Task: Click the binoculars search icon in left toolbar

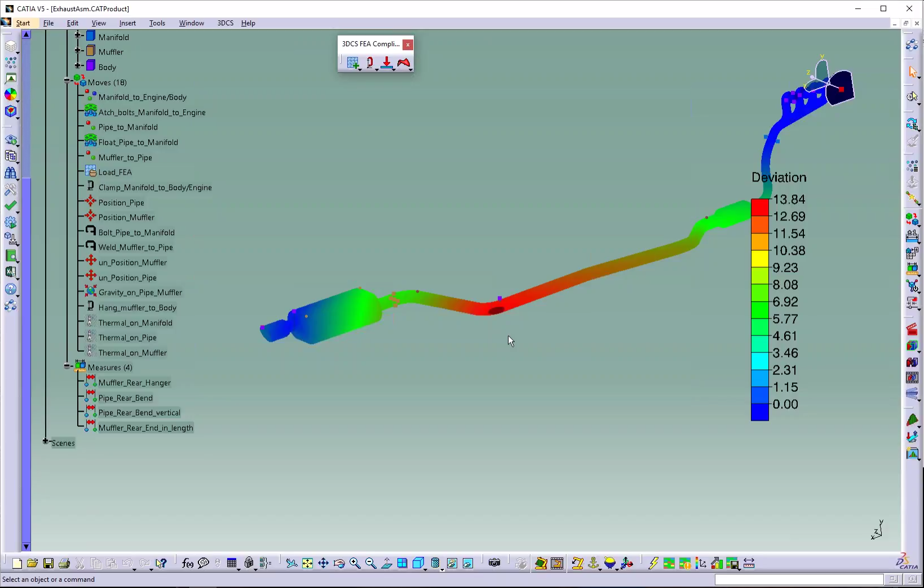Action: (x=11, y=173)
